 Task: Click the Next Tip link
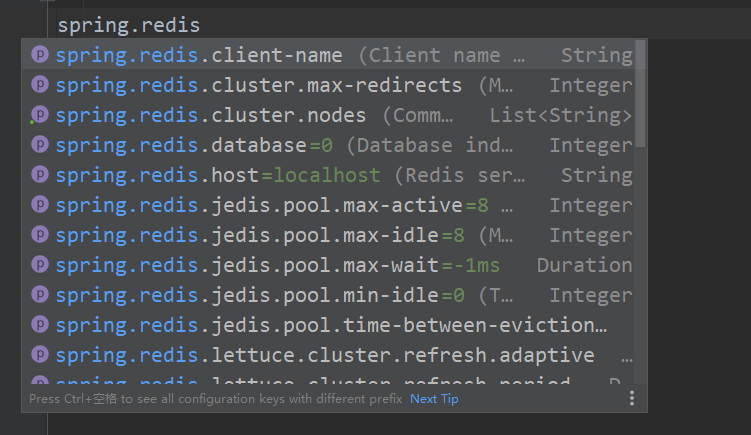[434, 399]
